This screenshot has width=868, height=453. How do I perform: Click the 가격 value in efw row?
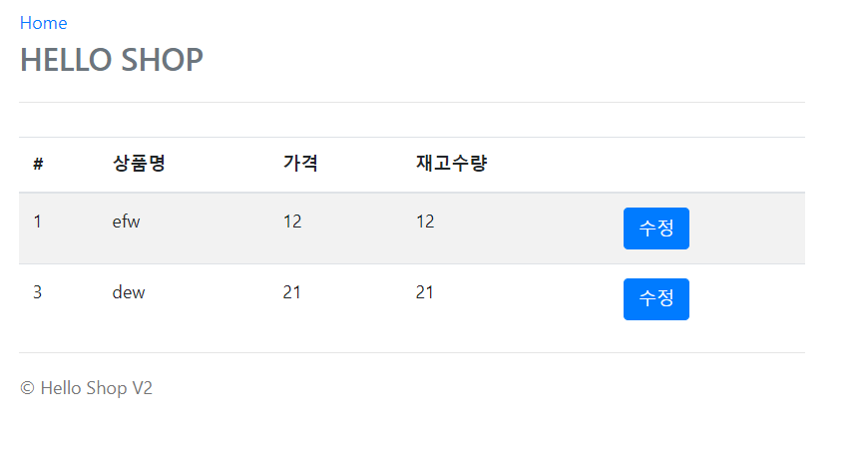[292, 222]
